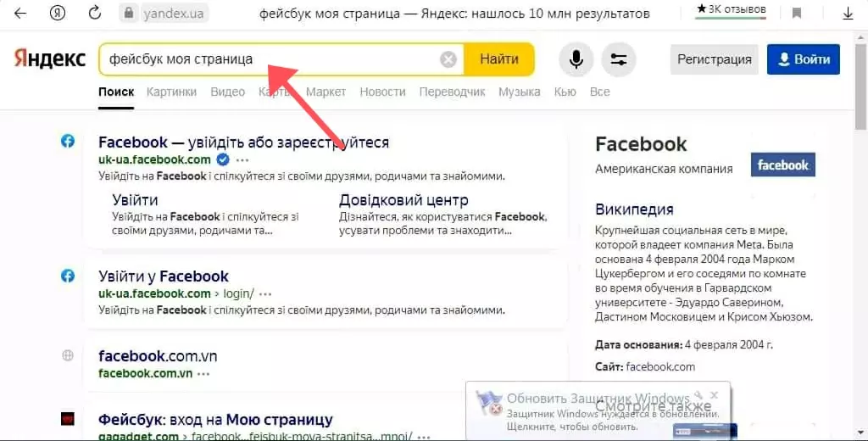Click Facebook favicon beside 'Увійти у Facebook'
Image resolution: width=868 pixels, height=441 pixels.
(68, 276)
